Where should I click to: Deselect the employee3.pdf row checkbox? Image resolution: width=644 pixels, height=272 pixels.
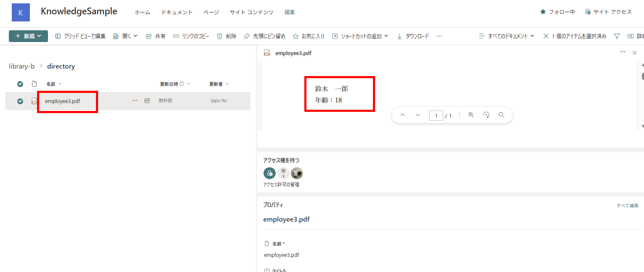[x=20, y=101]
